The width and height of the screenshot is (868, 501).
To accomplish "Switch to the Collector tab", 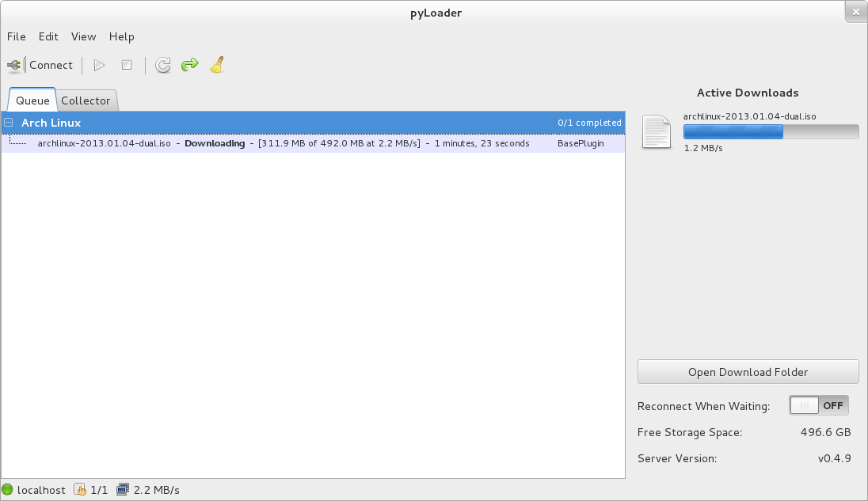I will 86,101.
